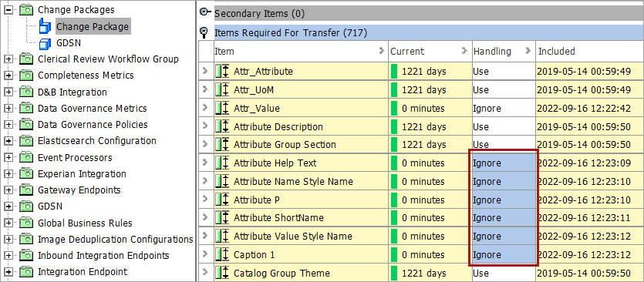The image size is (644, 282).
Task: Click the Attr_Attribute item icon
Action: click(x=222, y=72)
